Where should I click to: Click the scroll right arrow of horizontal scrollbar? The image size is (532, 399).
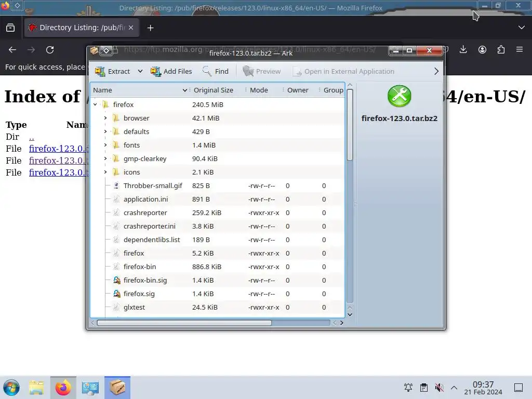click(x=342, y=323)
